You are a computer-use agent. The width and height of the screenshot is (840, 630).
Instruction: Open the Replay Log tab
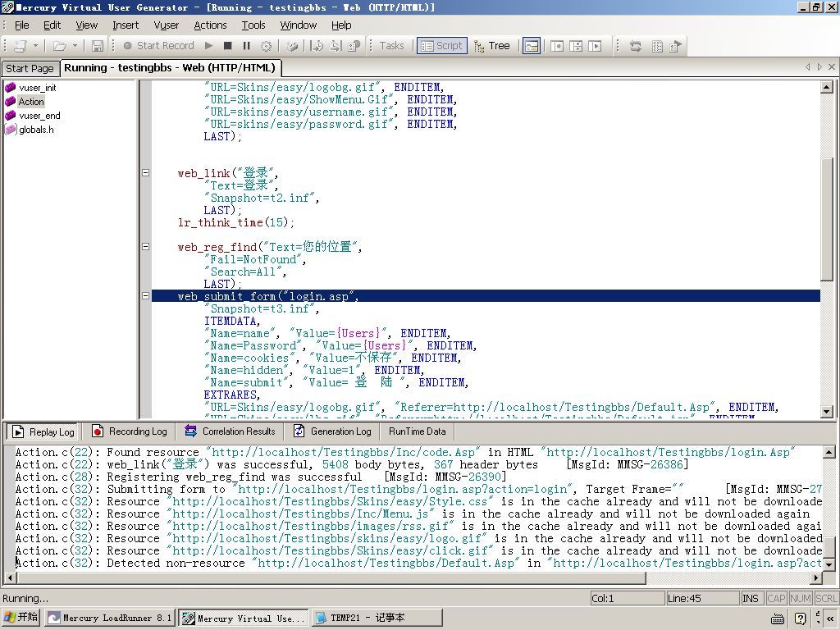point(43,431)
